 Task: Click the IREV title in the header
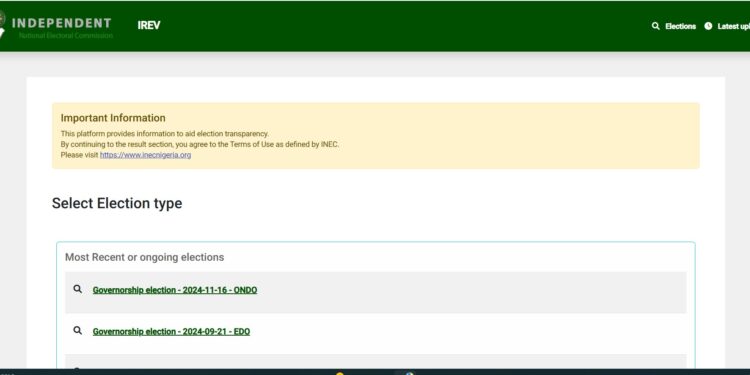[x=149, y=25]
